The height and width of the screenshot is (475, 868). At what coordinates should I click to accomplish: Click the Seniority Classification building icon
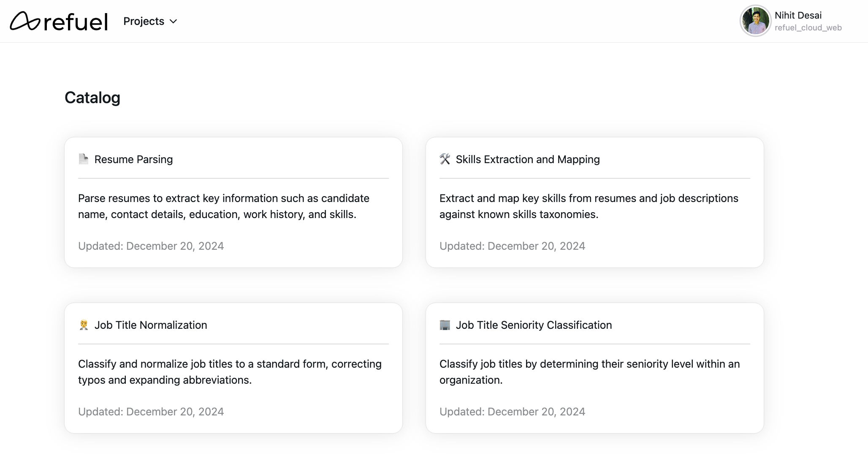[x=445, y=325]
